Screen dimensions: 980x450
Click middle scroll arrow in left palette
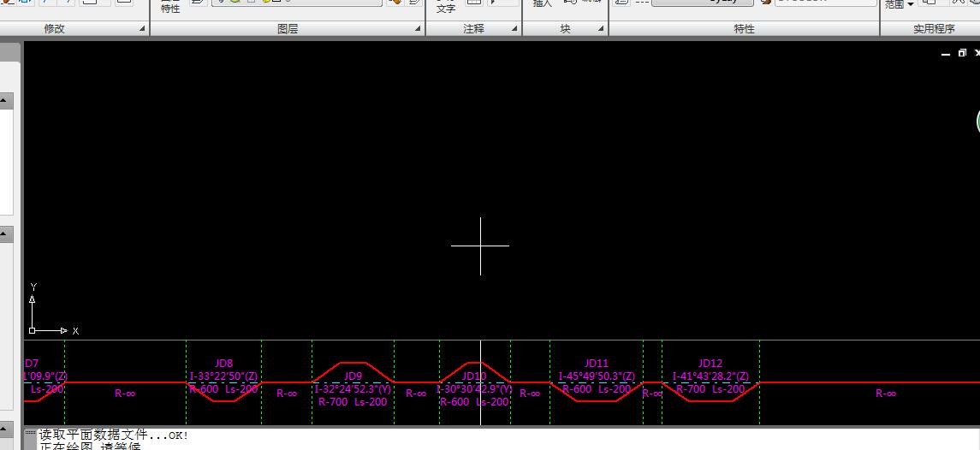pos(3,235)
